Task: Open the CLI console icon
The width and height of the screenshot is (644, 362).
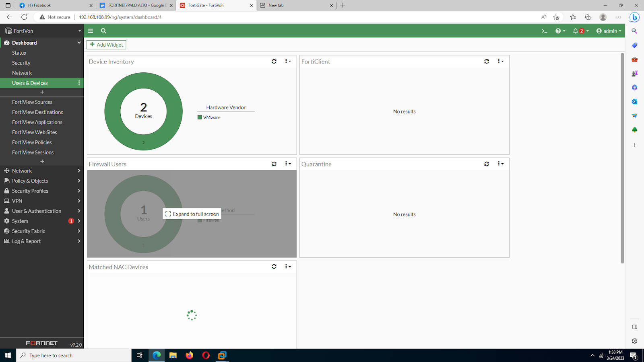Action: pos(545,31)
